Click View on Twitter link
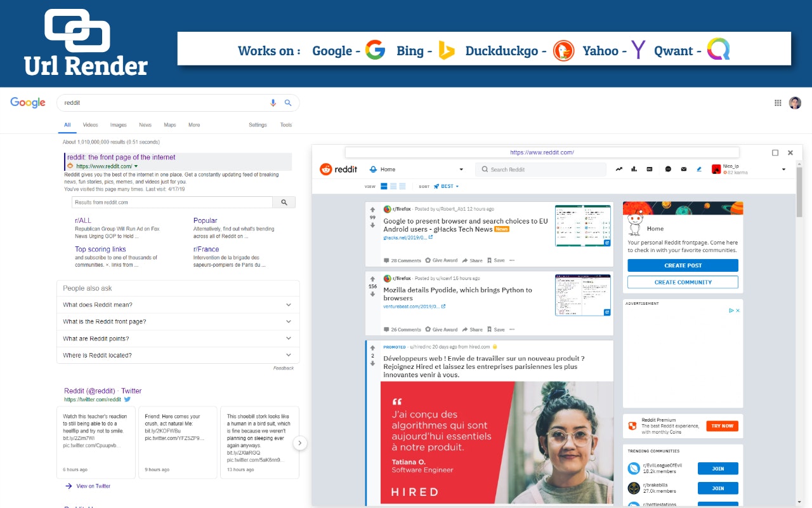This screenshot has width=812, height=508. coord(93,486)
